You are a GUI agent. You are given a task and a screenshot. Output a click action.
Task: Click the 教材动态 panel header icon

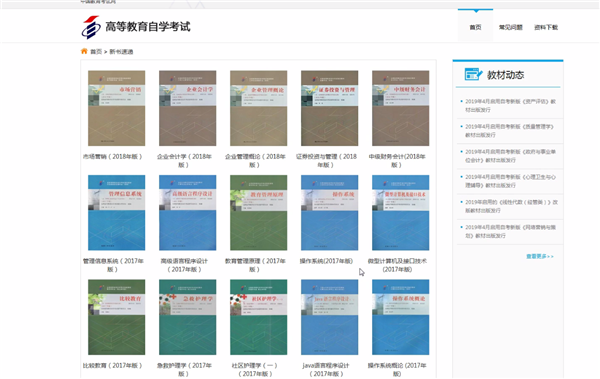(473, 74)
